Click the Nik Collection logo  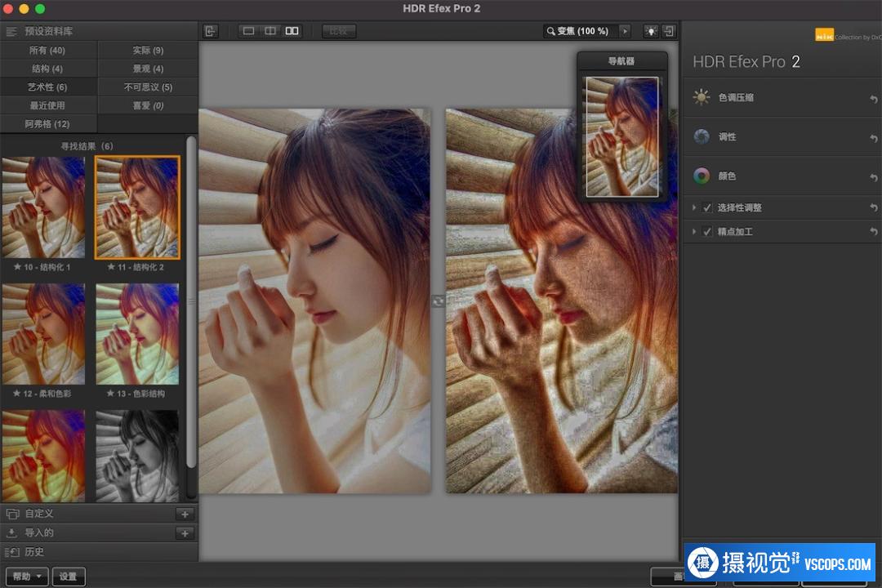tap(849, 35)
